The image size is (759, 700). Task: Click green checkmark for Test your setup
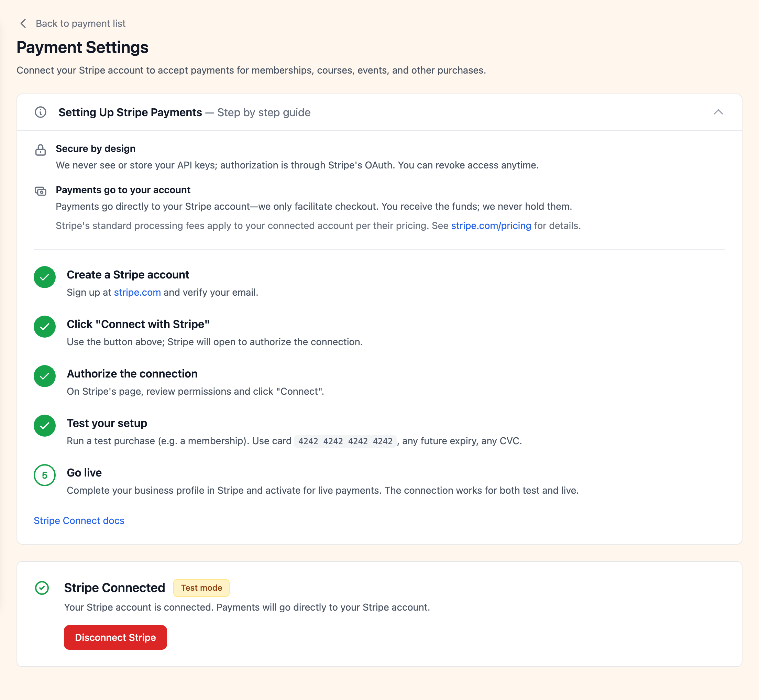tap(45, 426)
